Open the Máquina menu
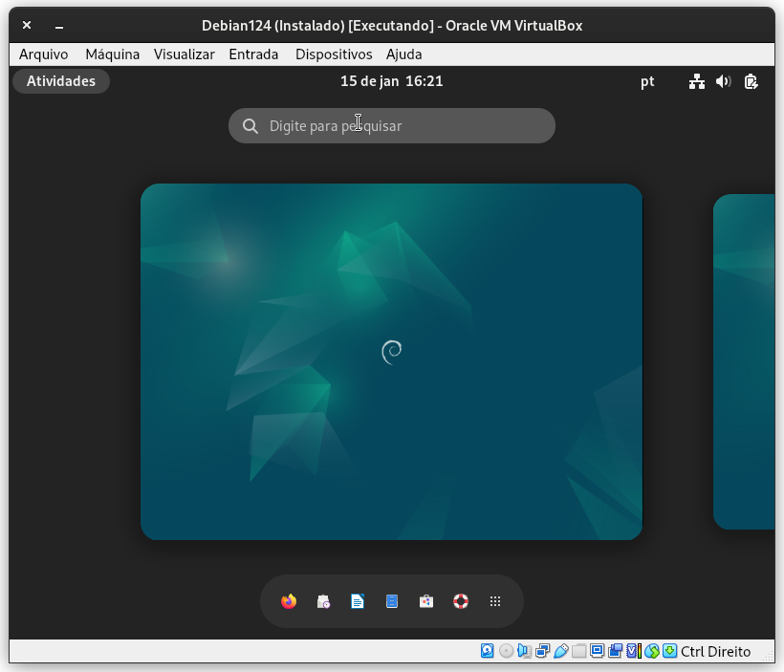784x672 pixels. [x=113, y=54]
